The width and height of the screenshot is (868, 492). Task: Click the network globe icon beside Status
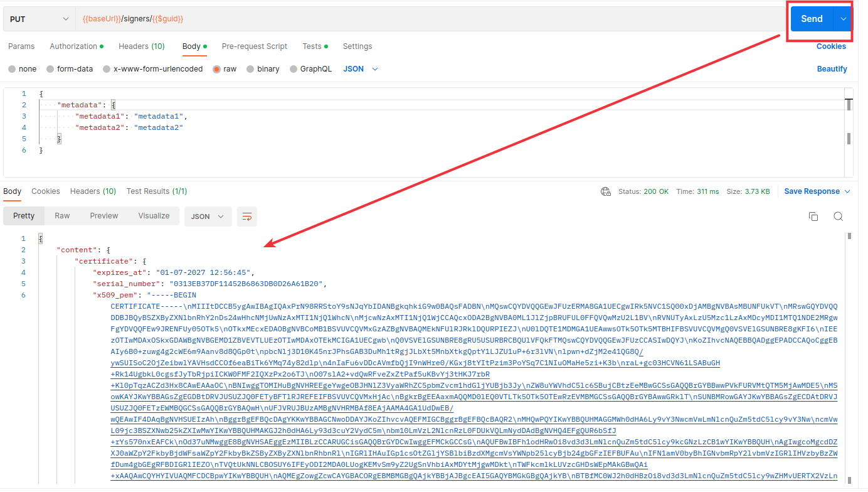click(605, 191)
